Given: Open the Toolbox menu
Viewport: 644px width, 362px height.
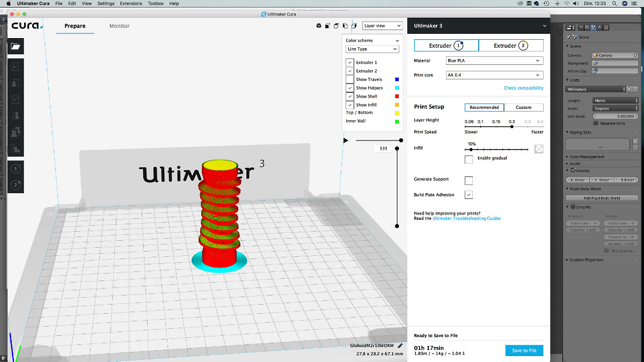Looking at the screenshot, I should click(156, 3).
